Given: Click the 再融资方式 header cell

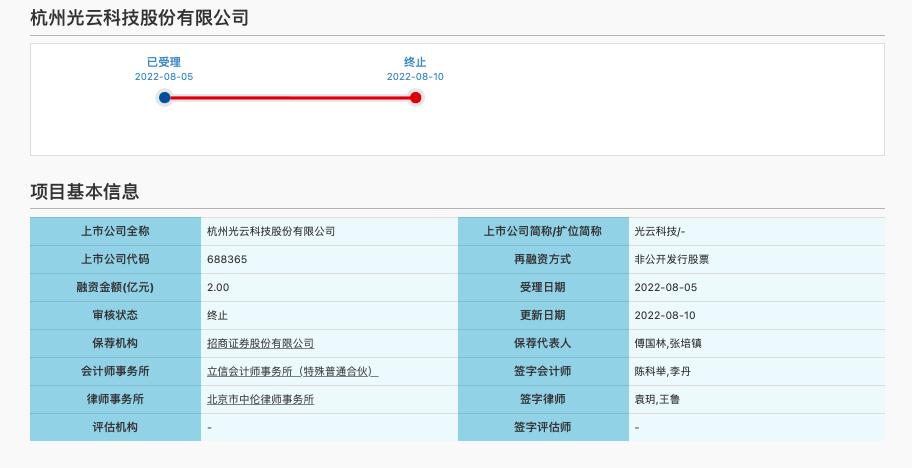Looking at the screenshot, I should 543,259.
